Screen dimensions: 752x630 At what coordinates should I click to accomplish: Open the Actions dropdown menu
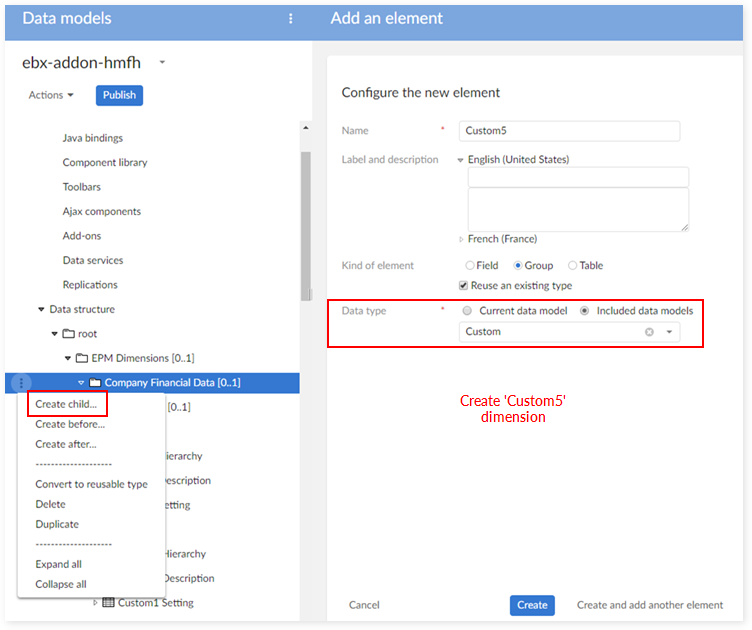pyautogui.click(x=52, y=95)
